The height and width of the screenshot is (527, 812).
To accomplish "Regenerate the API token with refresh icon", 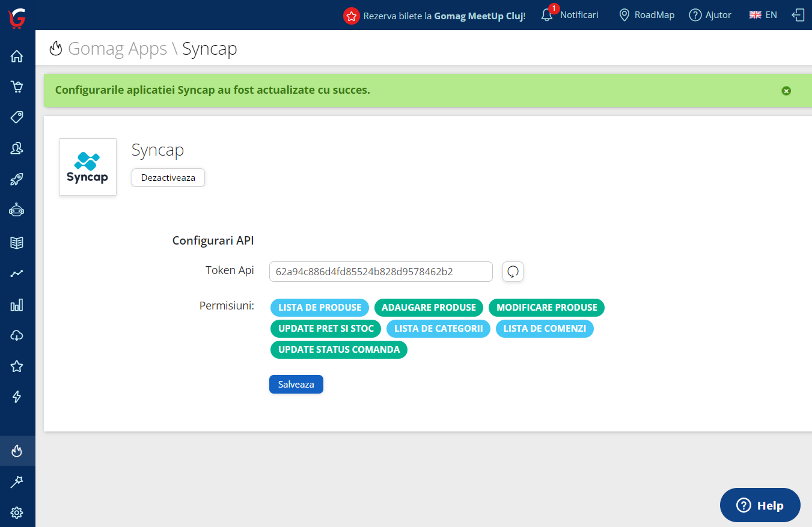I will coord(513,272).
